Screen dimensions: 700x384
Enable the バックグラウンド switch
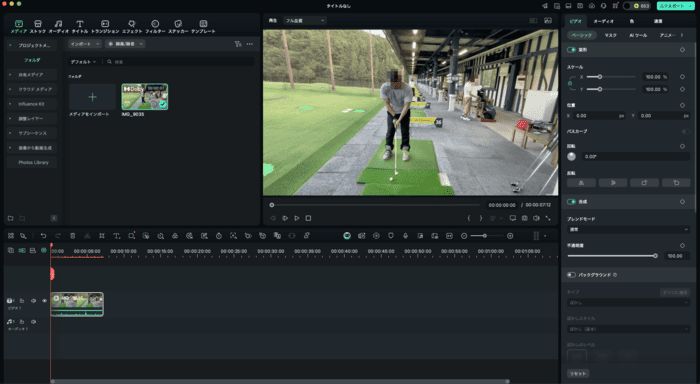point(571,275)
